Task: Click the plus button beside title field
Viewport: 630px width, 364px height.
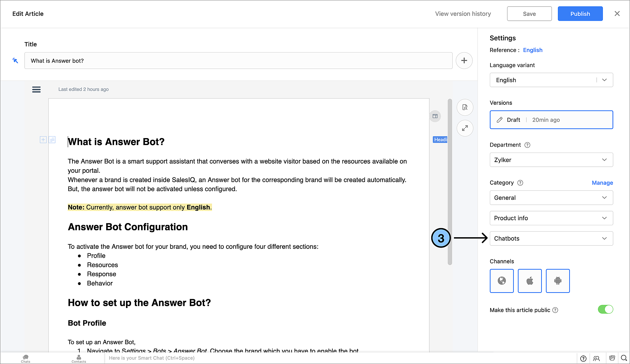Action: click(x=464, y=60)
